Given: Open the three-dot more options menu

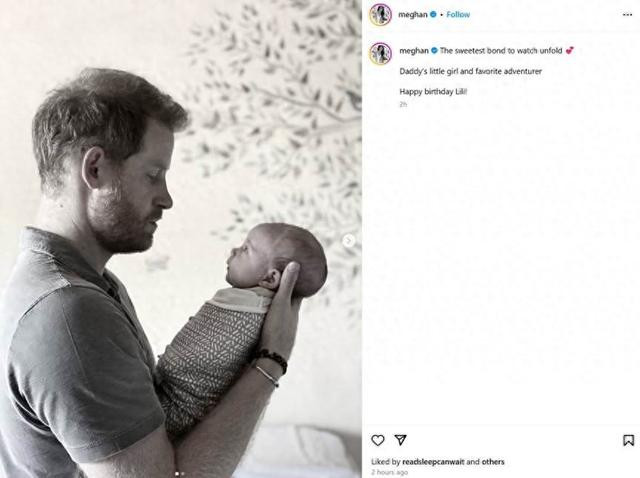Looking at the screenshot, I should (627, 15).
